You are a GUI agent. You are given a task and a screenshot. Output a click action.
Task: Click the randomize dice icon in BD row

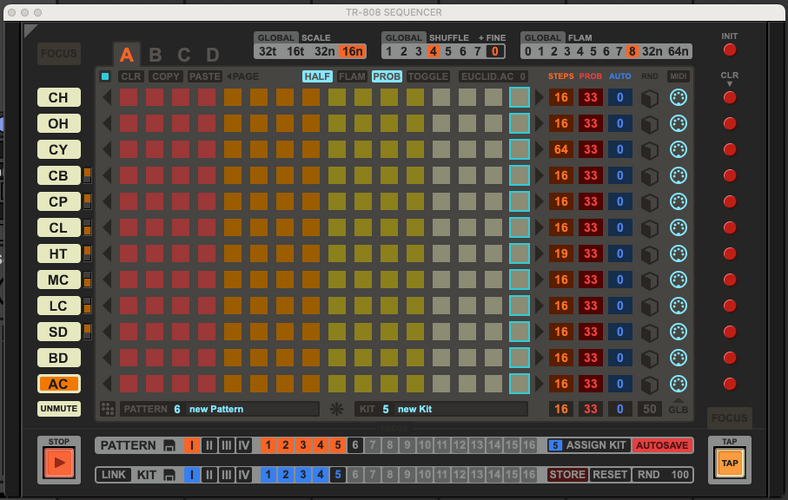[x=649, y=358]
